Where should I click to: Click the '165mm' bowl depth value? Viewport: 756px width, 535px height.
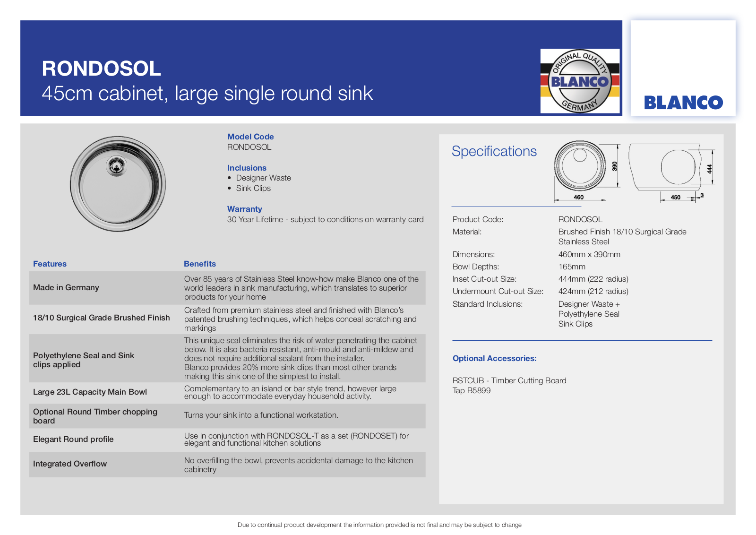tap(572, 267)
